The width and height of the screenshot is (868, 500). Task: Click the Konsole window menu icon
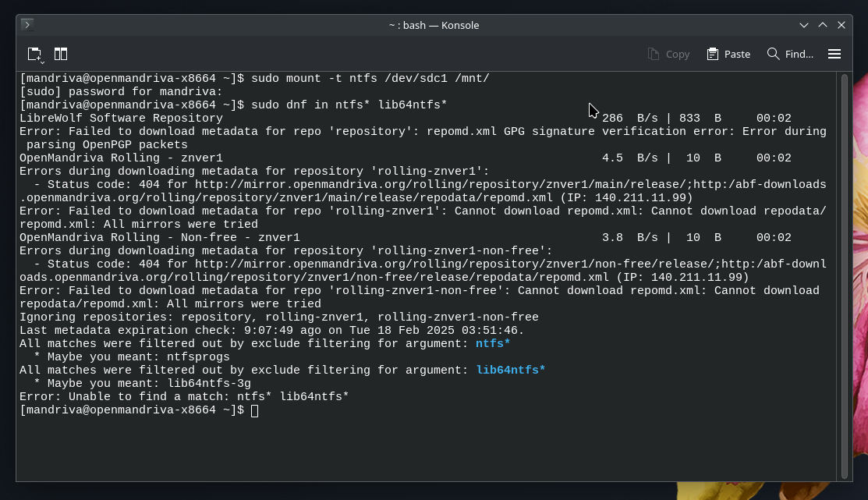[27, 25]
